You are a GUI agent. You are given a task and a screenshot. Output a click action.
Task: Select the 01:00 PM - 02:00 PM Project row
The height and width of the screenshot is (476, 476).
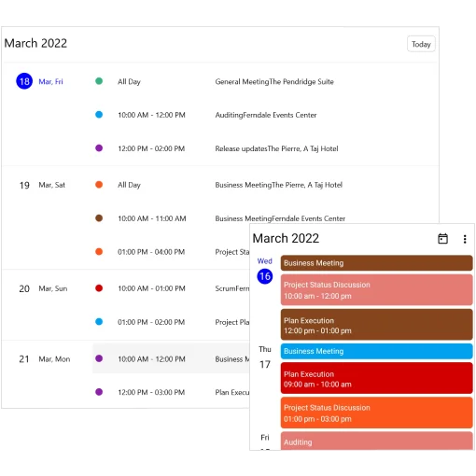point(171,322)
